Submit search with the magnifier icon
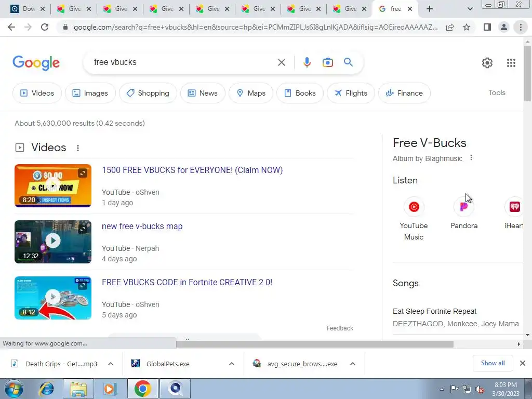 pyautogui.click(x=348, y=62)
